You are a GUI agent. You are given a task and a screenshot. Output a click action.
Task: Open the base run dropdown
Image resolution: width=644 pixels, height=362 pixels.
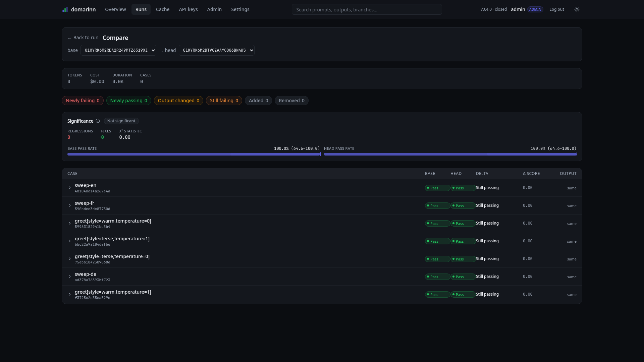[x=118, y=50]
